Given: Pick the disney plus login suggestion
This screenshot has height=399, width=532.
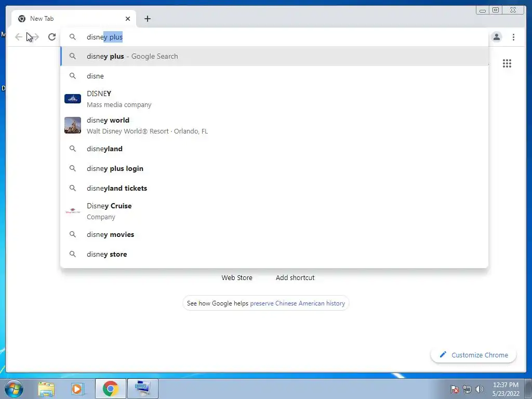Looking at the screenshot, I should tap(274, 168).
